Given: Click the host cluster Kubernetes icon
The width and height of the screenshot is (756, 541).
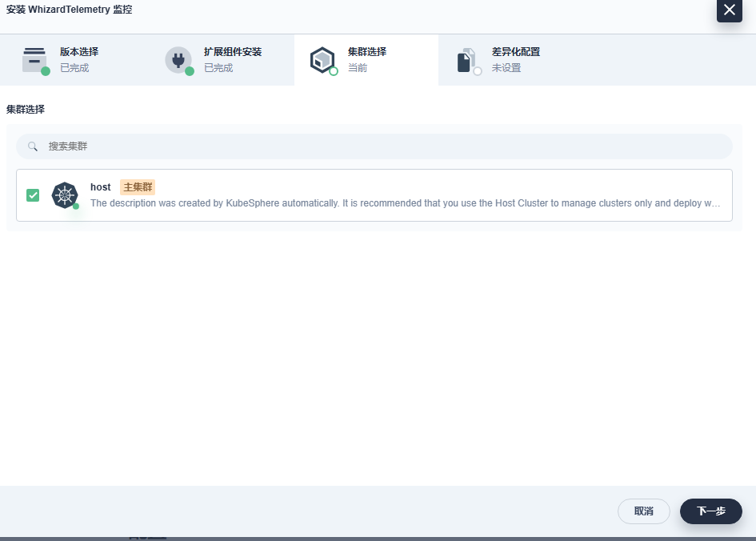Looking at the screenshot, I should [x=65, y=195].
